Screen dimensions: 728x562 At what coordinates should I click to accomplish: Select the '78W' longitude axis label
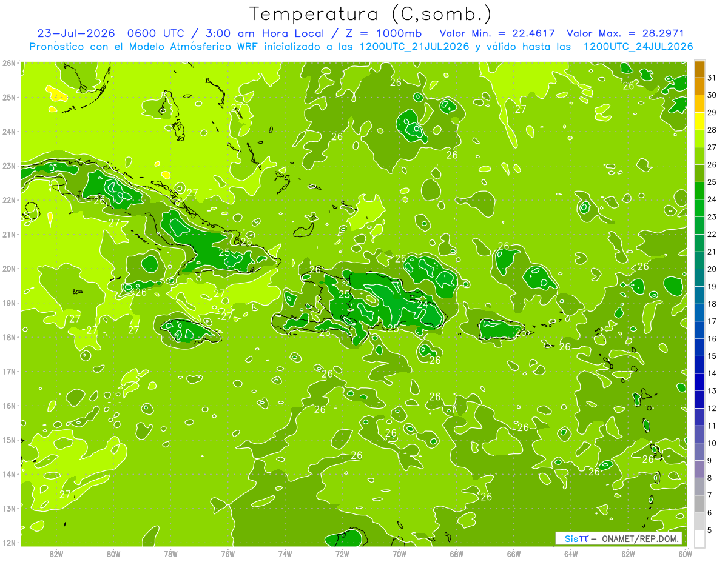[170, 554]
